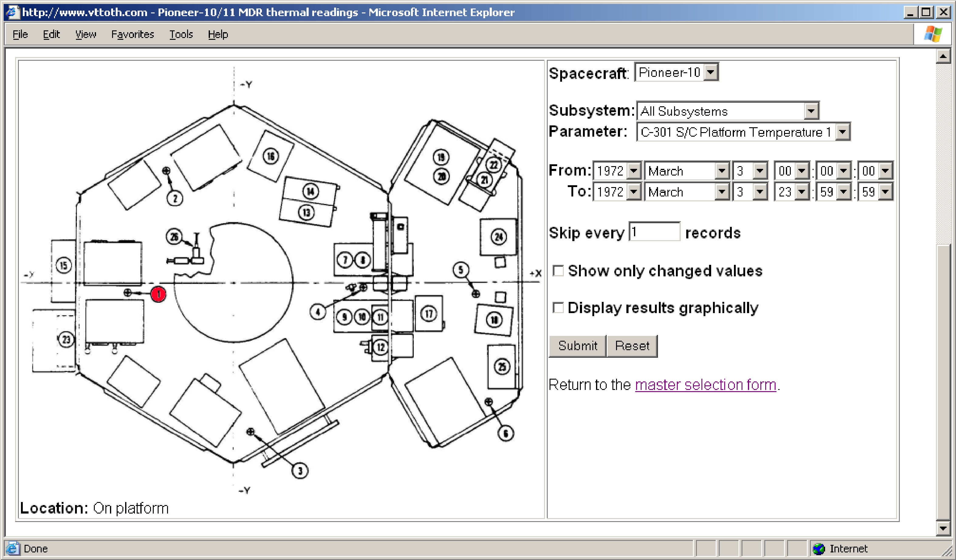Click sensor marker 17
This screenshot has height=560, width=956.
pyautogui.click(x=429, y=313)
